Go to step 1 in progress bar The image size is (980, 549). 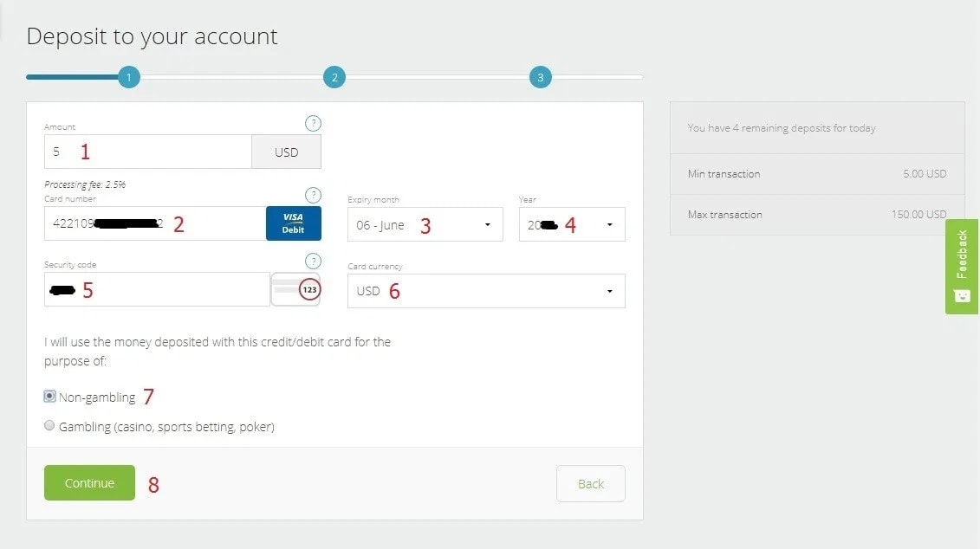click(129, 77)
